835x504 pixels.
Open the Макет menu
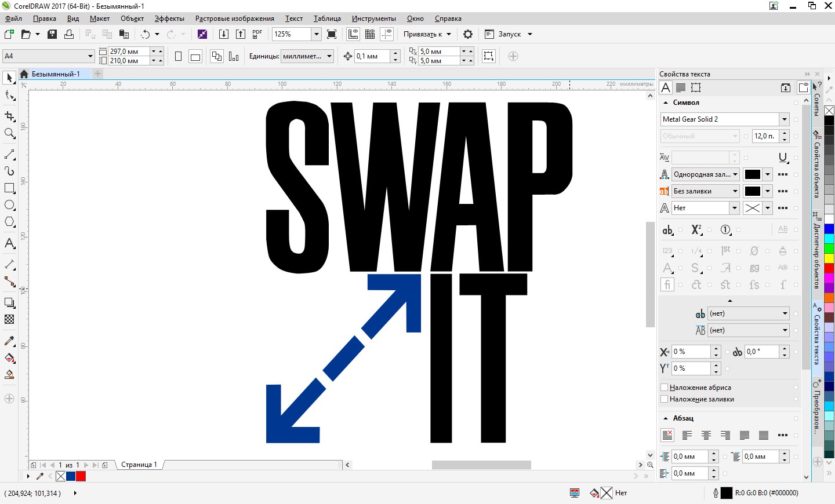(100, 19)
